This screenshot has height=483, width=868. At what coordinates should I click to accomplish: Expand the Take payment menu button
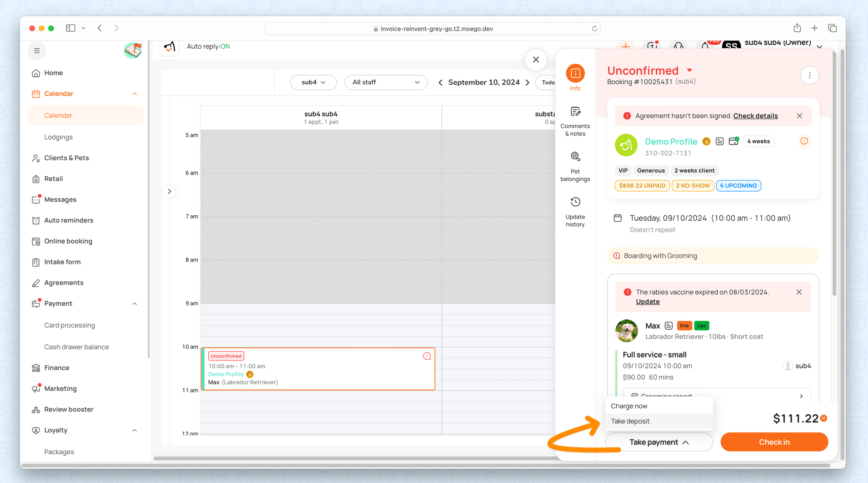point(659,442)
